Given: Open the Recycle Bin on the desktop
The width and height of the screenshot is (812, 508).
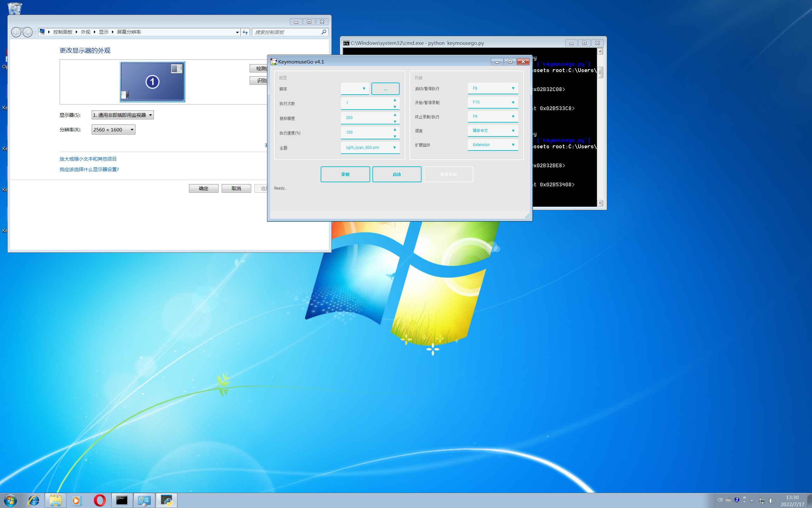Looking at the screenshot, I should pyautogui.click(x=15, y=8).
